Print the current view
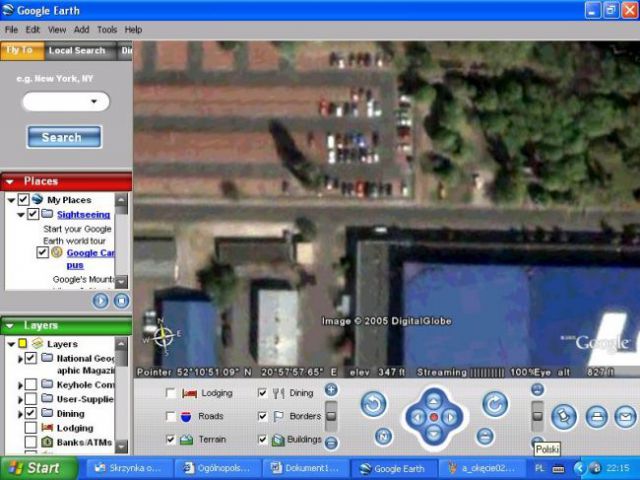This screenshot has height=480, width=640. [x=596, y=417]
